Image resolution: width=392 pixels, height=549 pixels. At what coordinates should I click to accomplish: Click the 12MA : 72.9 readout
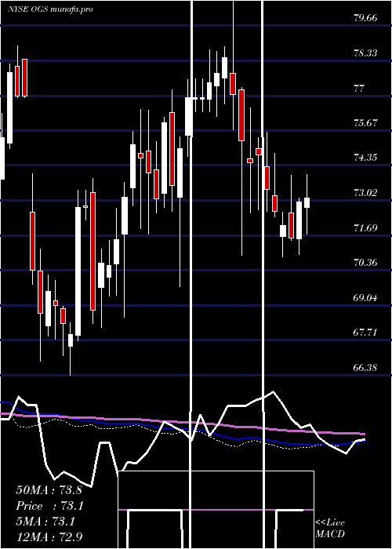pos(49,536)
